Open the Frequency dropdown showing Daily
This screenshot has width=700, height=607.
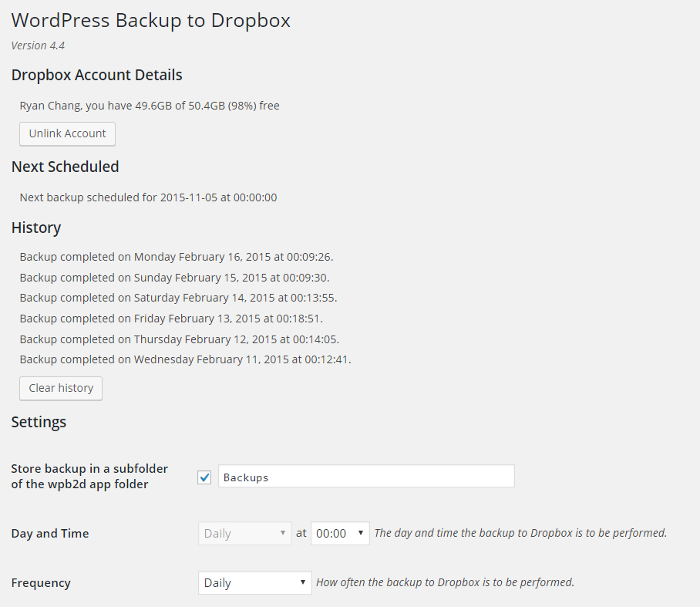point(254,583)
